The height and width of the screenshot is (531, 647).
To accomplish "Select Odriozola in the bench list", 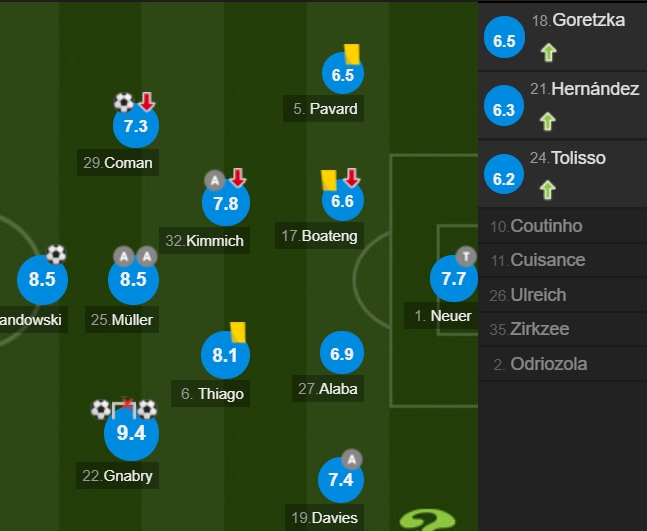I will (562, 364).
